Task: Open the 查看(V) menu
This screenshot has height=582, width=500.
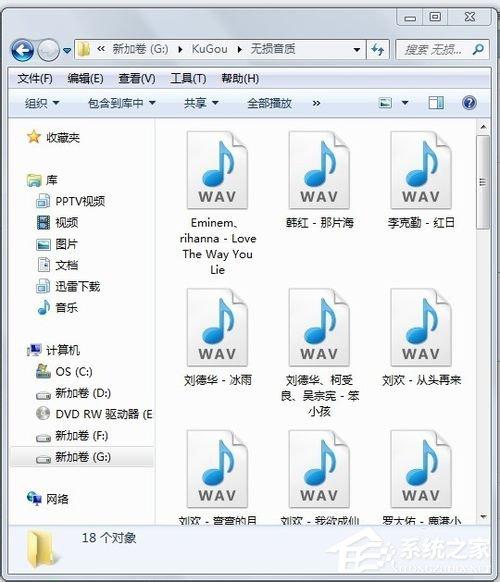Action: (137, 79)
